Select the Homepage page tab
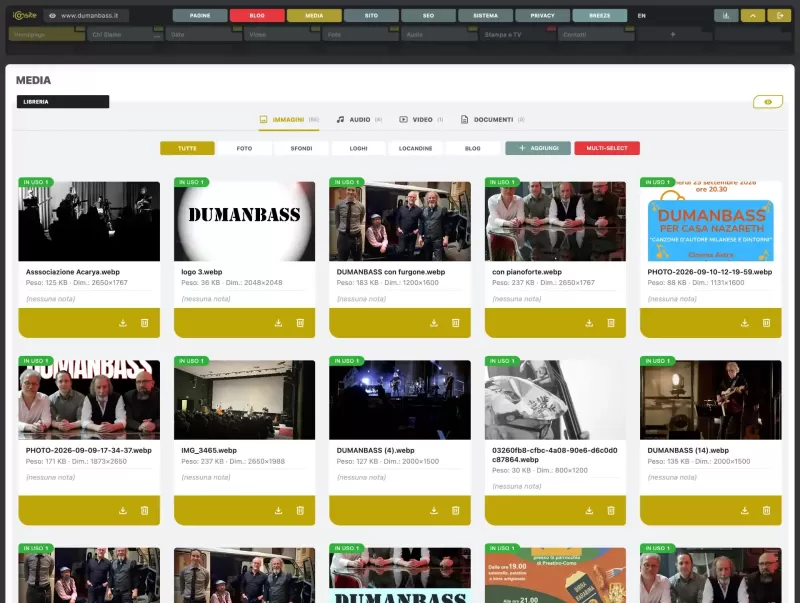The image size is (800, 603). [x=46, y=34]
